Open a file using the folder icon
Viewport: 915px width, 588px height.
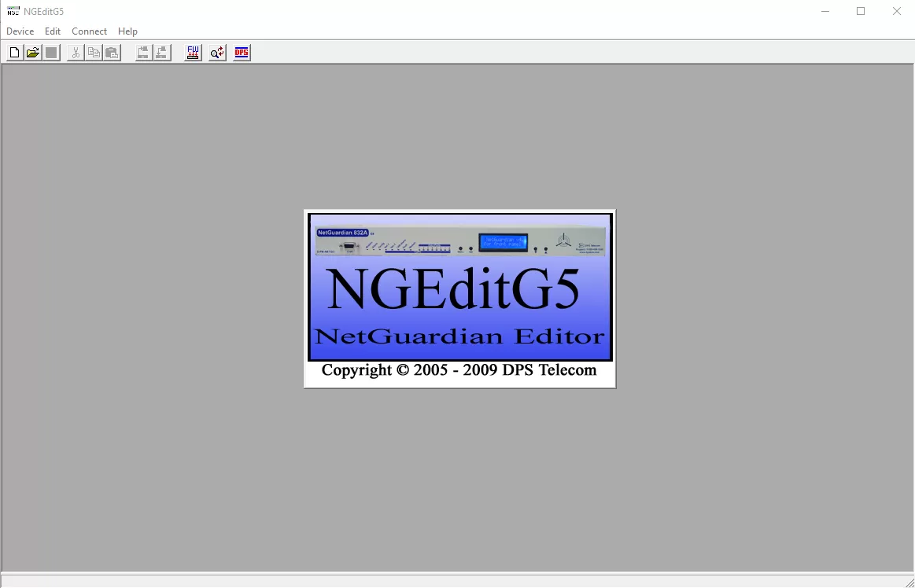(x=33, y=53)
